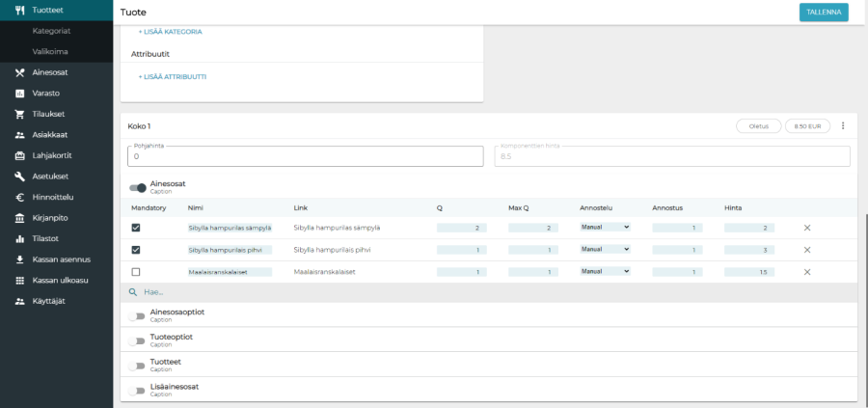Disable the Ainesosat toggle switch

tap(138, 188)
